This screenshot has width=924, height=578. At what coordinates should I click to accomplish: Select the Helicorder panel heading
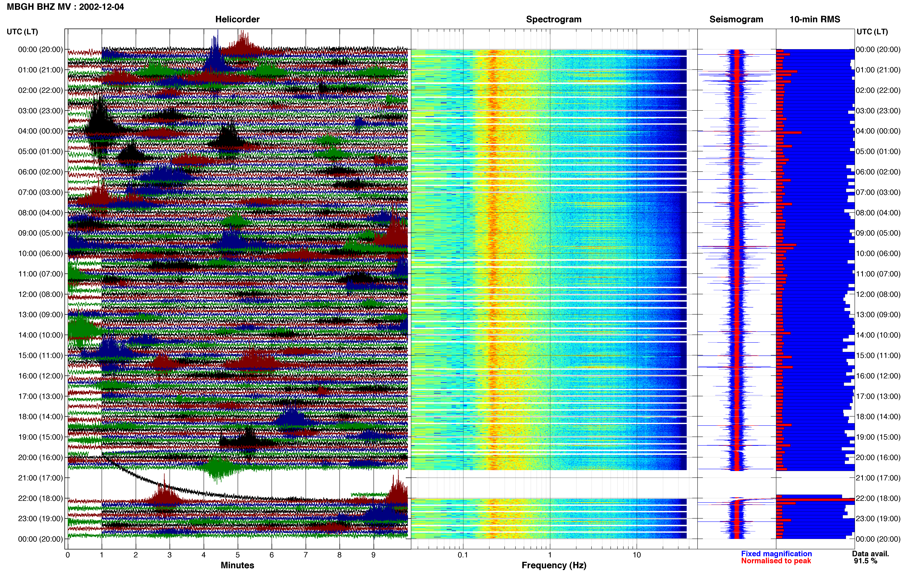[237, 20]
